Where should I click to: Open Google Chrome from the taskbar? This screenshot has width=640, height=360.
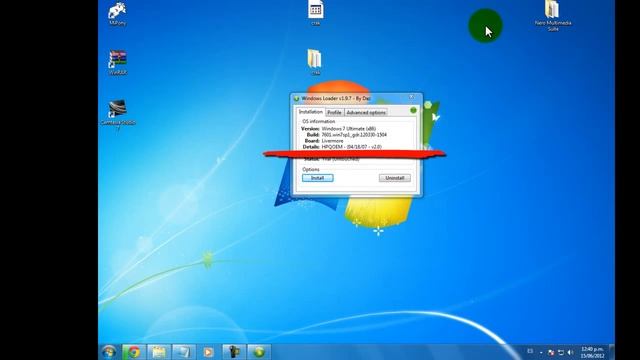click(x=133, y=352)
